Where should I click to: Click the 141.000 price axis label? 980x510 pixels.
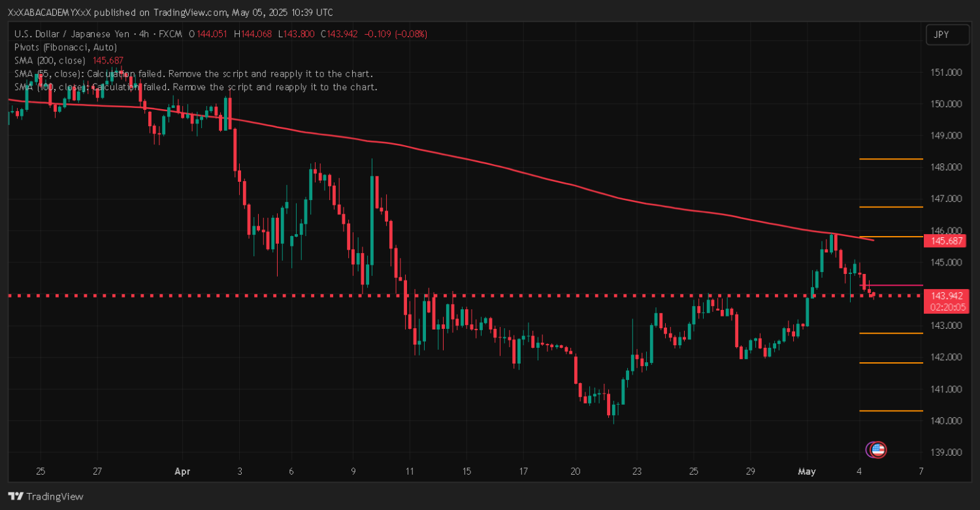point(946,389)
